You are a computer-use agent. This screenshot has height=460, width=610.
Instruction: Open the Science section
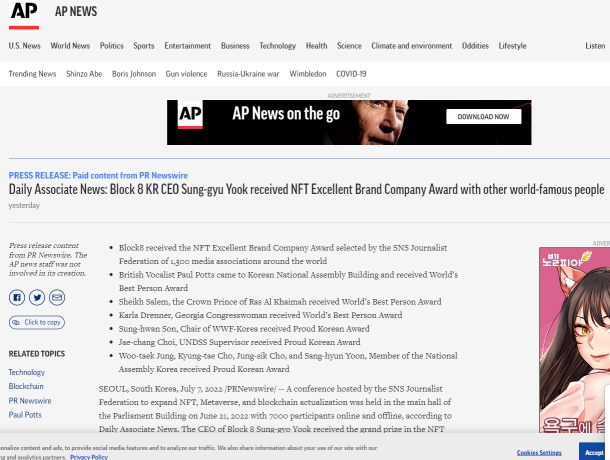click(x=349, y=46)
